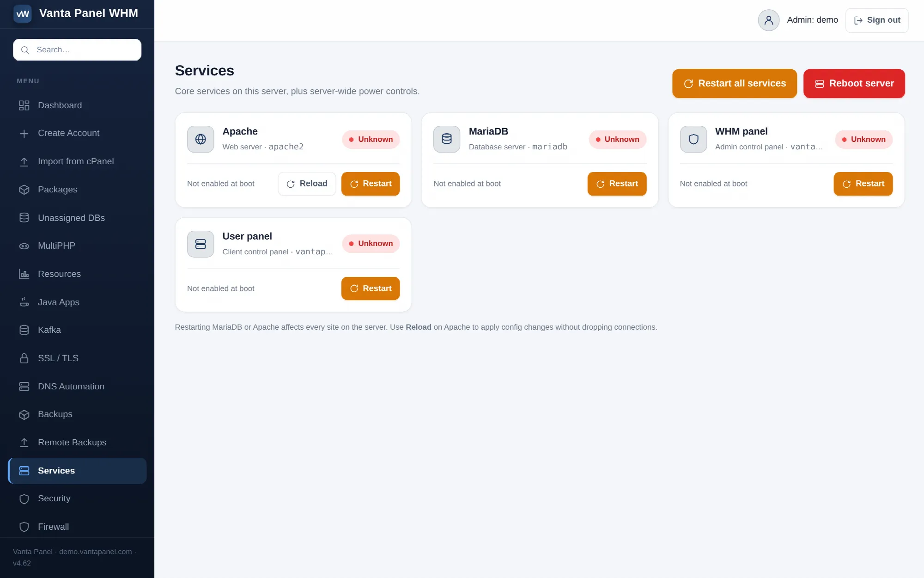Click the database icon beside Unassigned DBs

tap(24, 218)
